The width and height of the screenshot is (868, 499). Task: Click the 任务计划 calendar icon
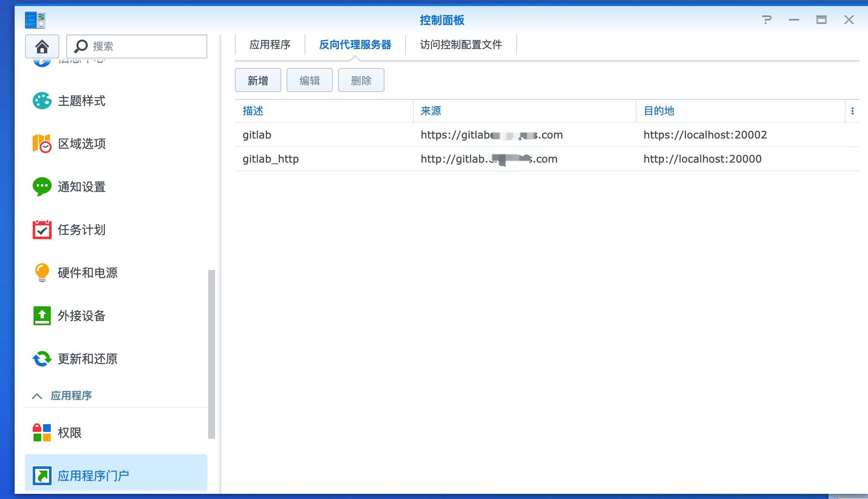[42, 230]
